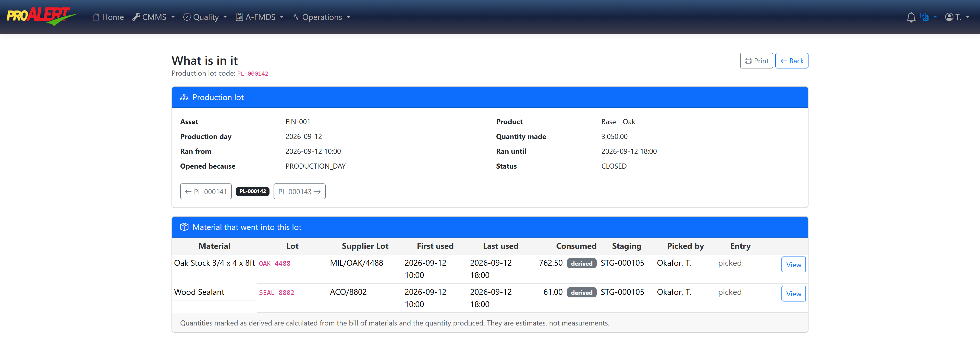Click the Staging column header
The width and height of the screenshot is (980, 349).
[x=627, y=246]
